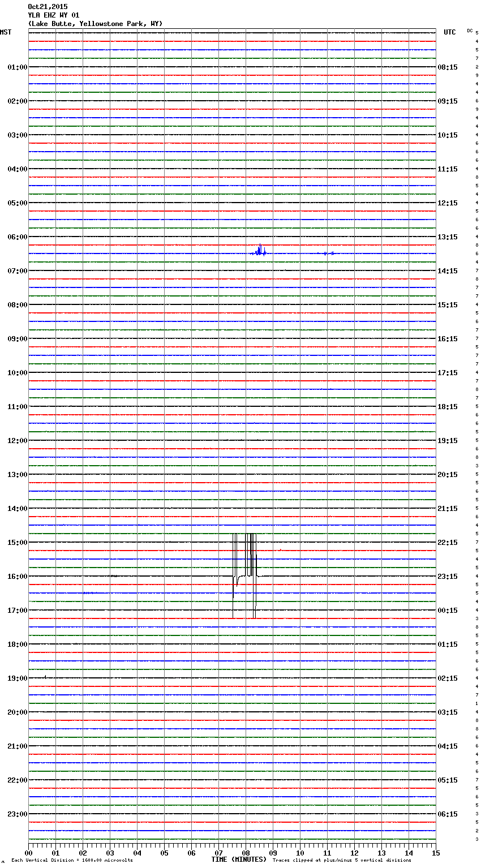Choose the 16:00 MST hour label
This screenshot has width=481, height=868.
18,577
